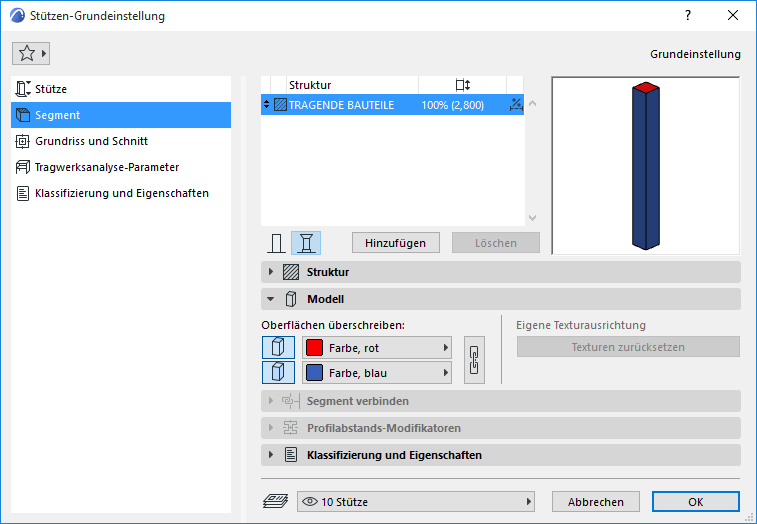Click the layer stack icon
The image size is (757, 524).
[276, 501]
